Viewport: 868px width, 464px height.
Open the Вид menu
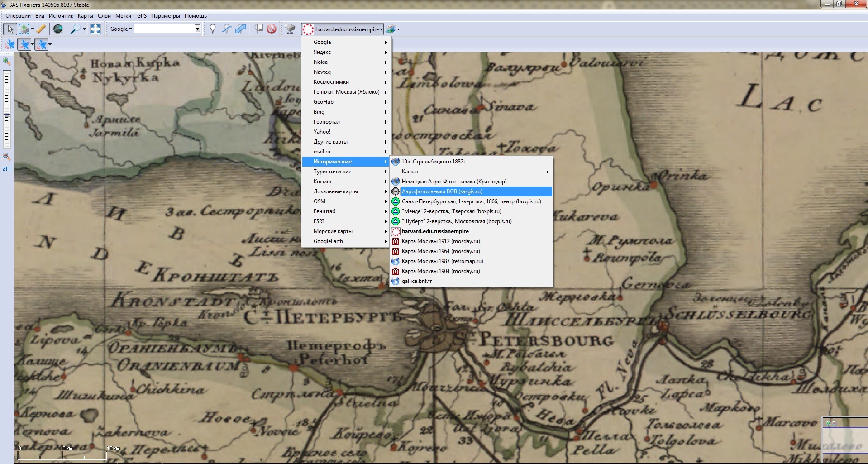40,16
